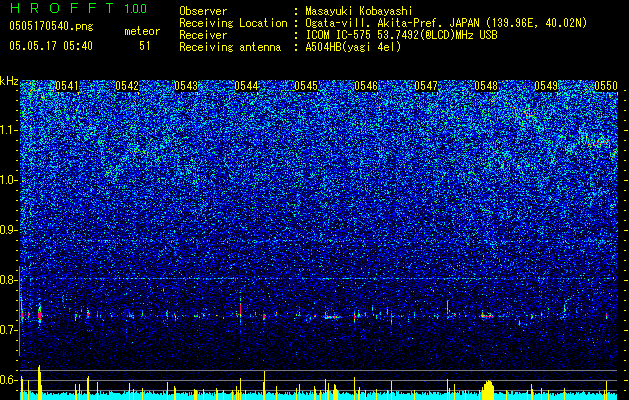Click the 1.0 kHz axis label

(x=9, y=180)
